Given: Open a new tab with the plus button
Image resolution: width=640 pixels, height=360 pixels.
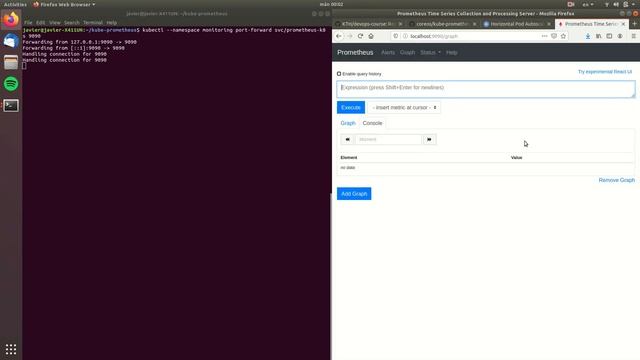Looking at the screenshot, I should click(x=634, y=24).
